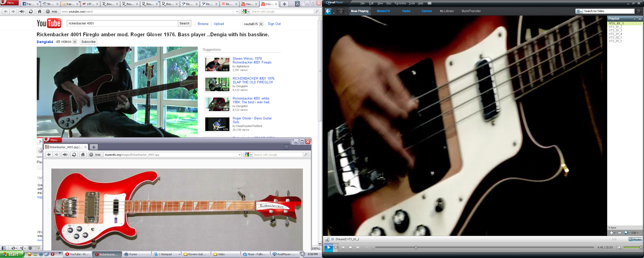Viewport: 644px width, 258px height.
Task: Click the home icon in YouTube window
Action: [x=39, y=11]
